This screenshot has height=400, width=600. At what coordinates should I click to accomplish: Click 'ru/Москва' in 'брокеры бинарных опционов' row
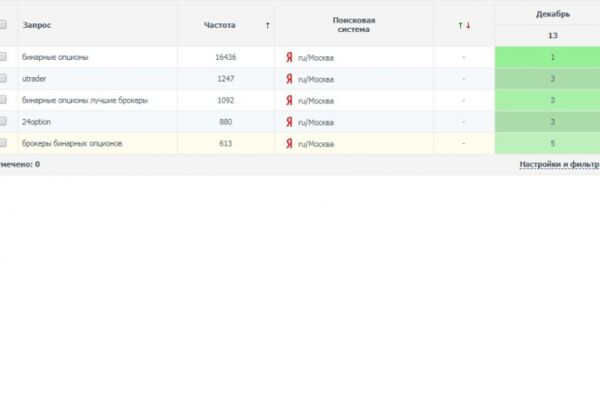point(316,144)
